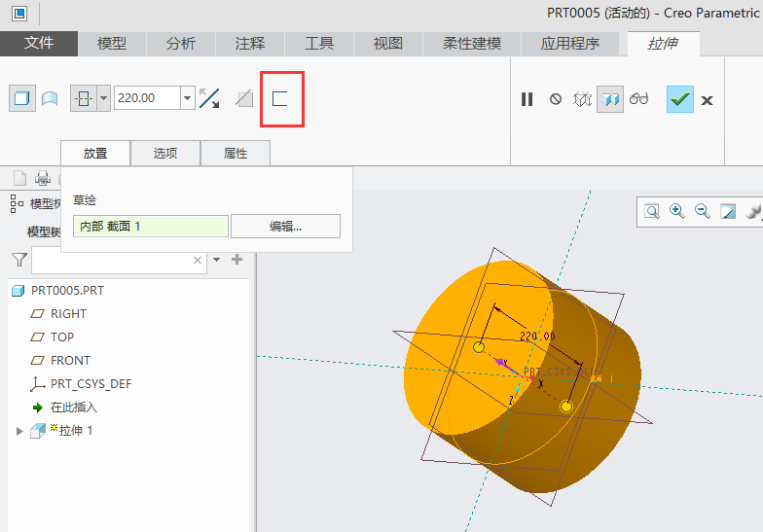Click the zoom in magnifier icon
This screenshot has height=532, width=763.
[677, 211]
